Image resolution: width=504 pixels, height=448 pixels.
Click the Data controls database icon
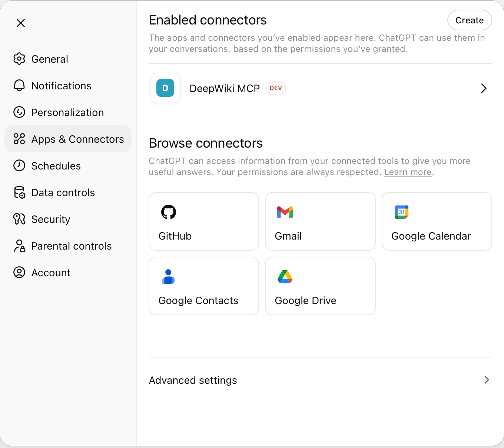pyautogui.click(x=19, y=192)
